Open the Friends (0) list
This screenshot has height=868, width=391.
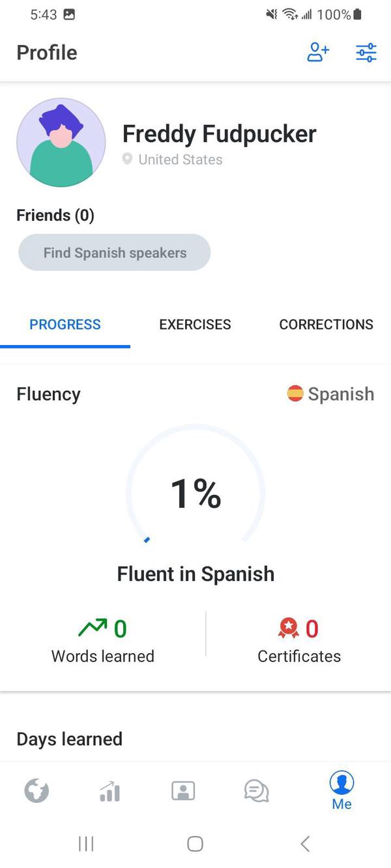pyautogui.click(x=55, y=216)
